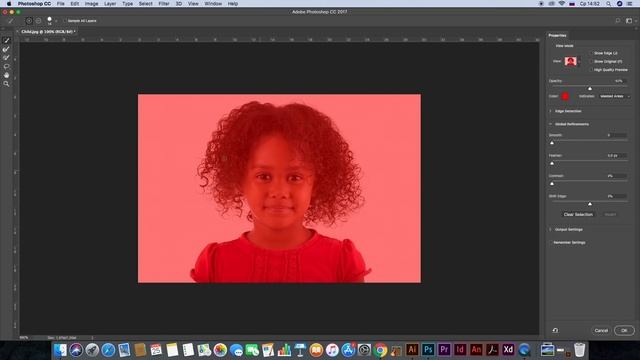The height and width of the screenshot is (360, 640).
Task: Open the Select menu
Action: point(145,4)
